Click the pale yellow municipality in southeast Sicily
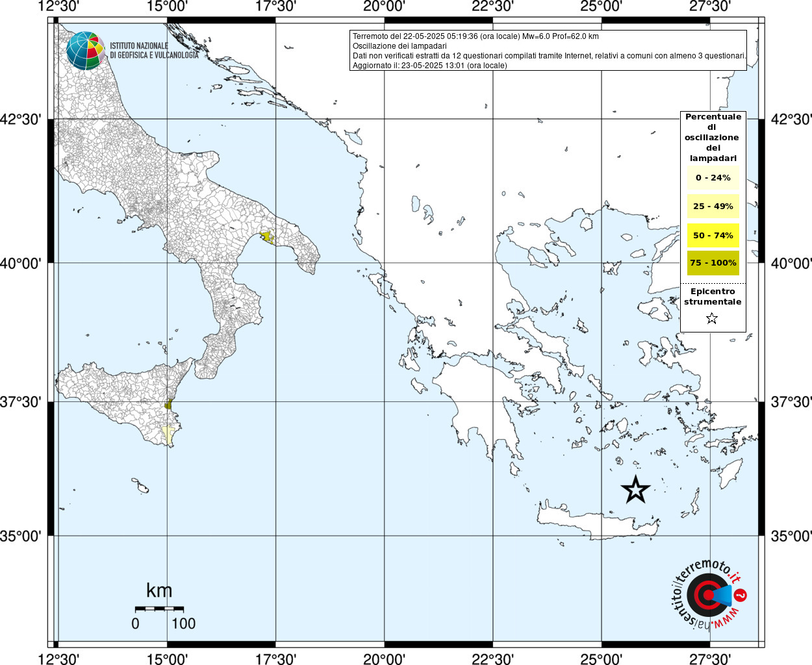Viewport: 812px width, 665px height. (168, 435)
